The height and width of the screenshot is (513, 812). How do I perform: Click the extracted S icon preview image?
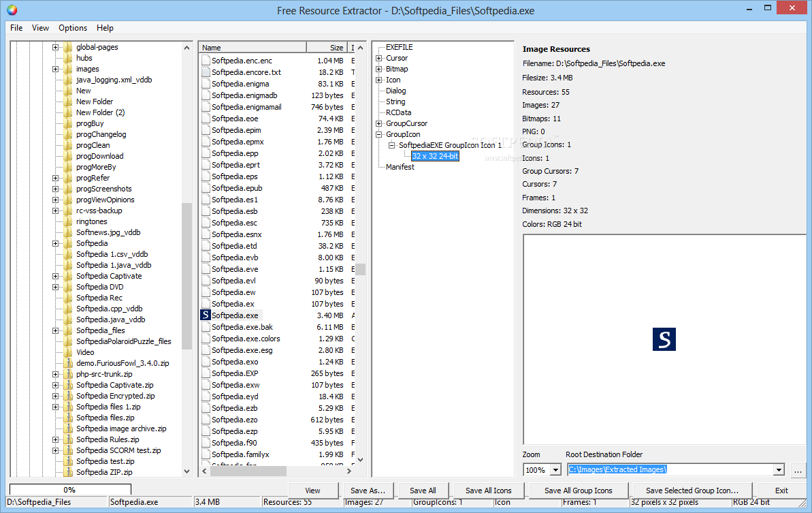point(664,339)
